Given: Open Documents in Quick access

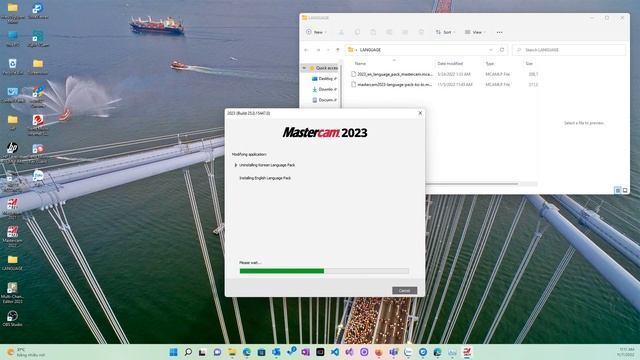Looking at the screenshot, I should (x=324, y=100).
